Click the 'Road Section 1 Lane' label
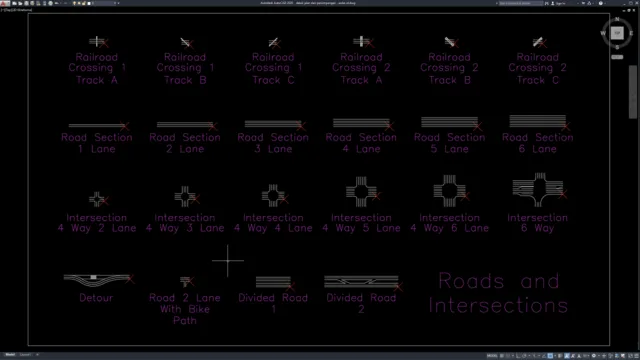 (x=97, y=143)
